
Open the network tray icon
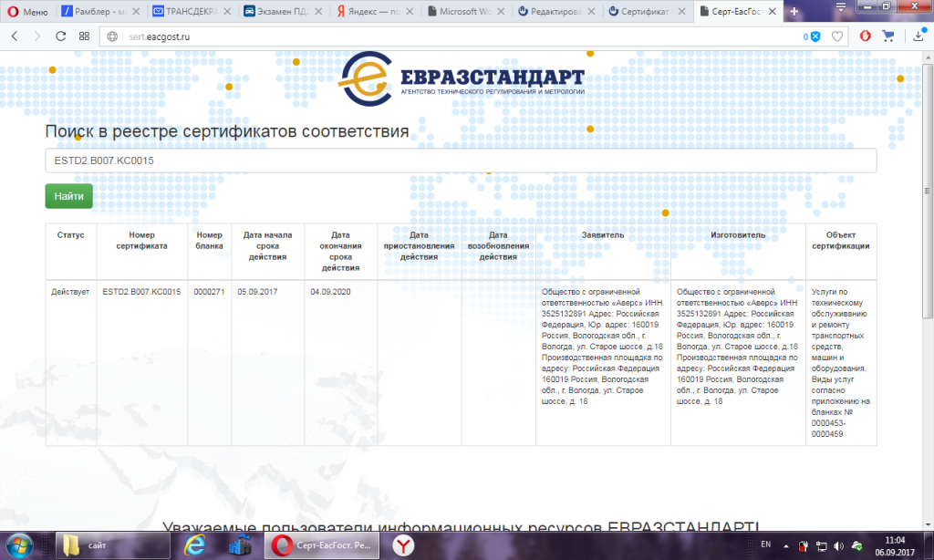tap(821, 545)
